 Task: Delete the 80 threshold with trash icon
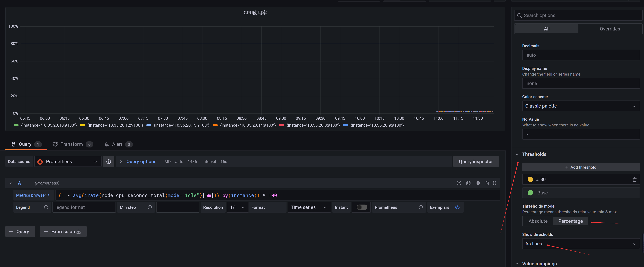(634, 179)
